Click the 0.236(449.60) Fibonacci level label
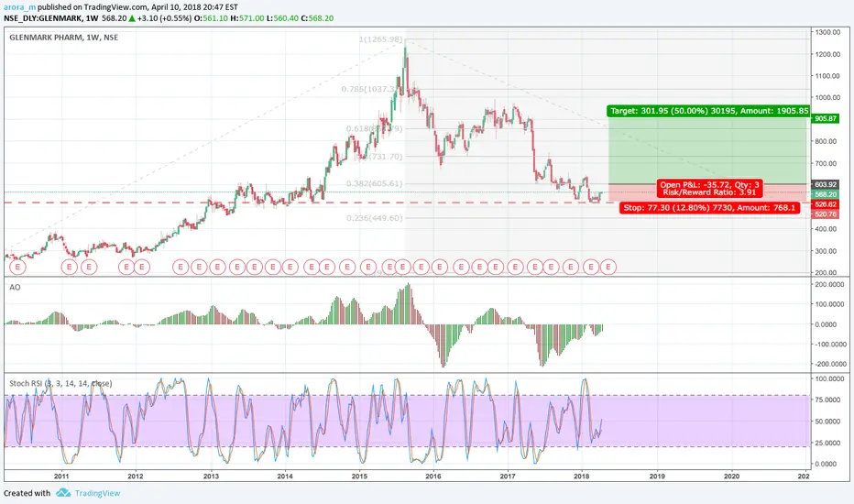 coord(374,218)
